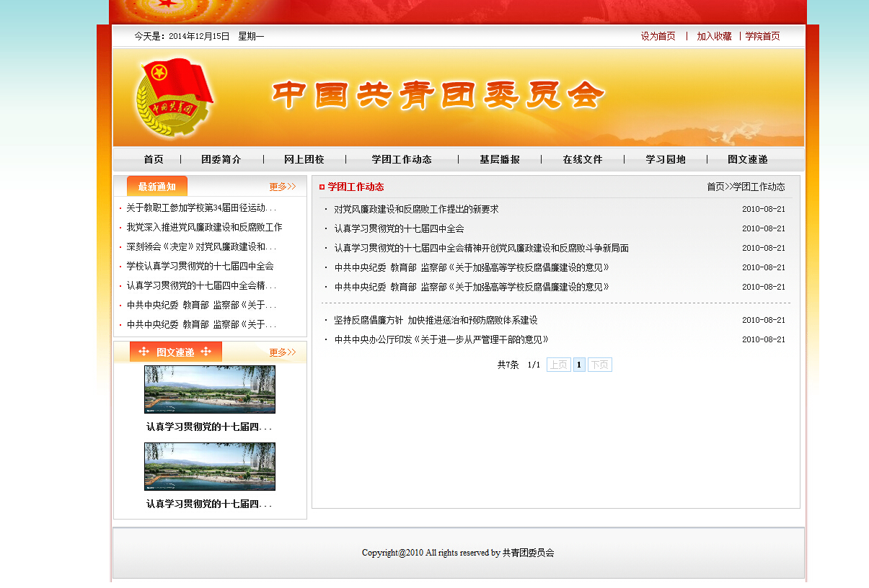
Task: Click 更多 in 最新通知 panel
Action: (x=283, y=187)
